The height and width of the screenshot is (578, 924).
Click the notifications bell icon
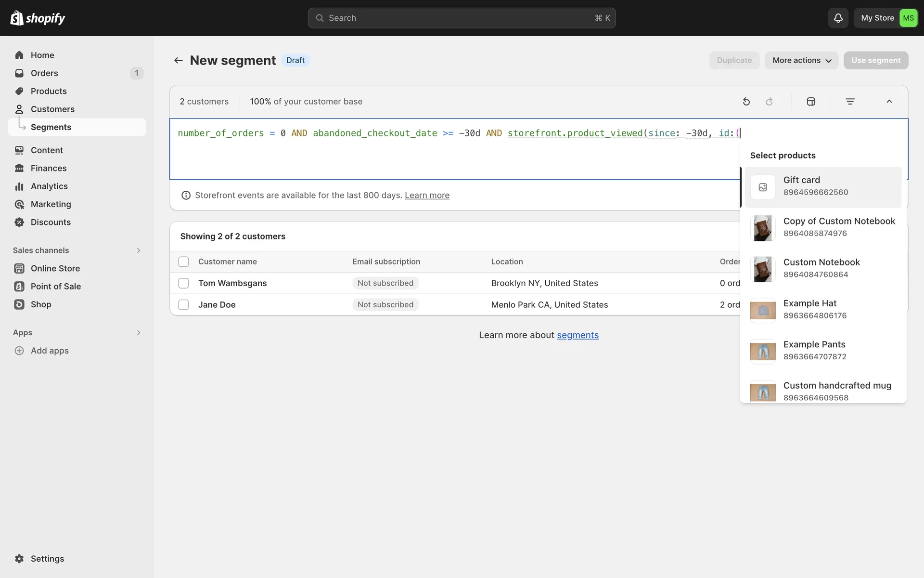coord(838,18)
